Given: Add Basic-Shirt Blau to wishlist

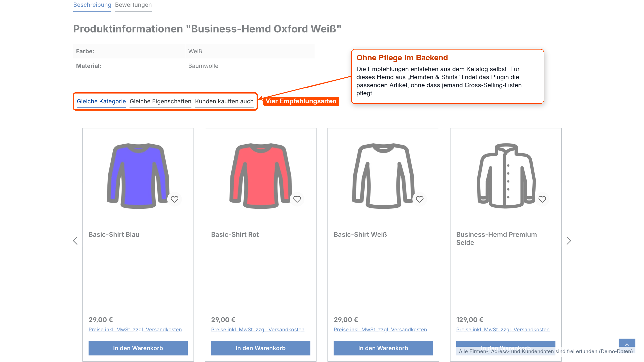Looking at the screenshot, I should pyautogui.click(x=174, y=199).
